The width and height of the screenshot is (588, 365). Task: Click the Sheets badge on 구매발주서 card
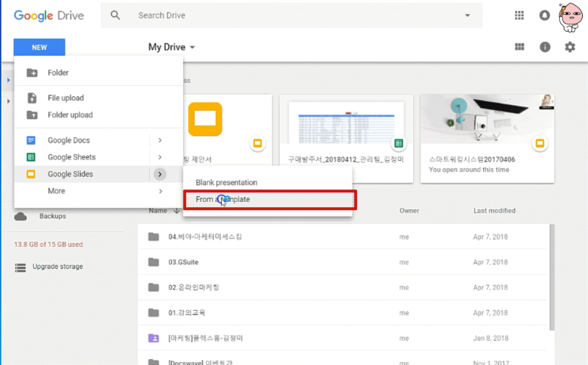(x=398, y=143)
